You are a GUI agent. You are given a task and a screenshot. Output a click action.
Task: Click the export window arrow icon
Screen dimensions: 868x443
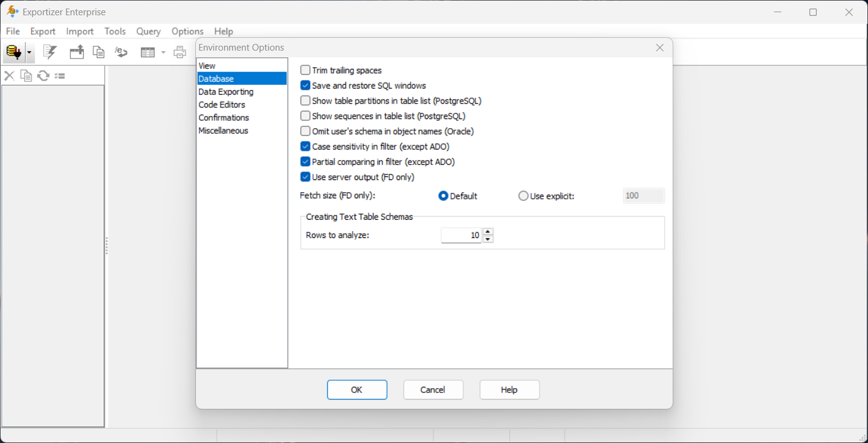tap(76, 52)
